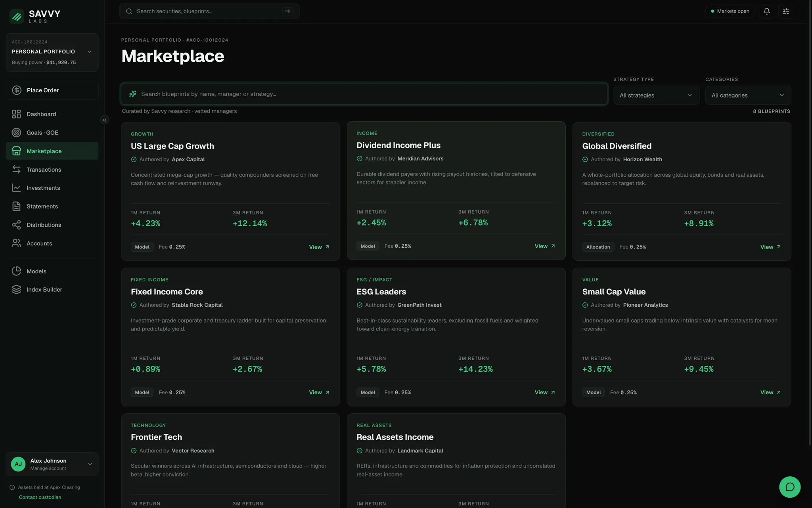Viewport: 812px width, 508px height.
Task: View the Small Cap Value blueprint
Action: (x=770, y=392)
